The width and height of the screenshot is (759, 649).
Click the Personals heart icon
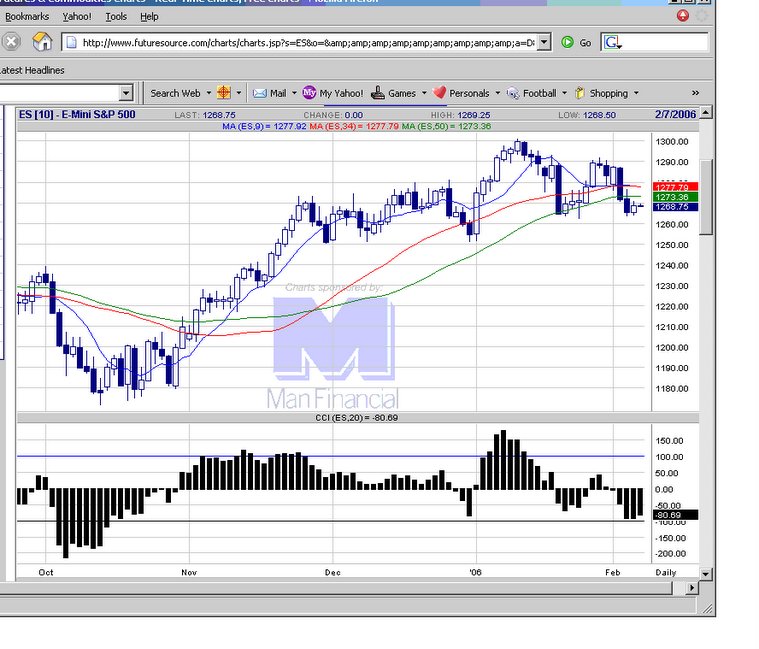[x=439, y=92]
